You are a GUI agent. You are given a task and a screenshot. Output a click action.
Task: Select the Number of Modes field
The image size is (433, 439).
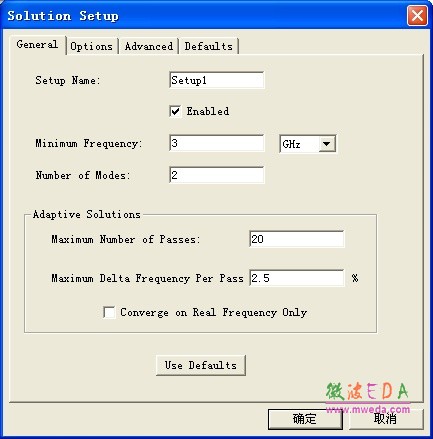point(217,175)
